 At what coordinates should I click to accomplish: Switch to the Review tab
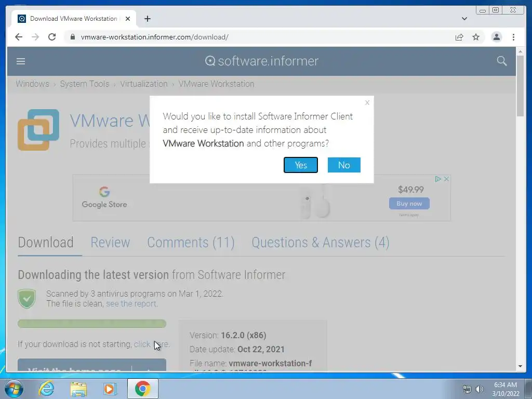(x=110, y=243)
